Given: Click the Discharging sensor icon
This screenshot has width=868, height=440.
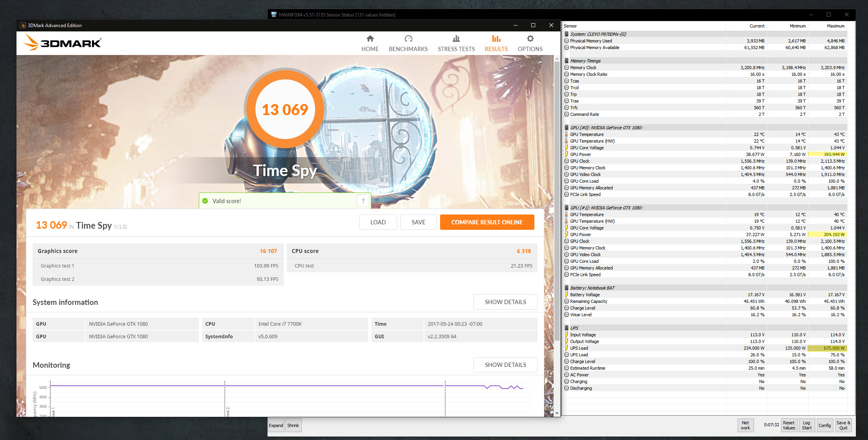Looking at the screenshot, I should 566,388.
